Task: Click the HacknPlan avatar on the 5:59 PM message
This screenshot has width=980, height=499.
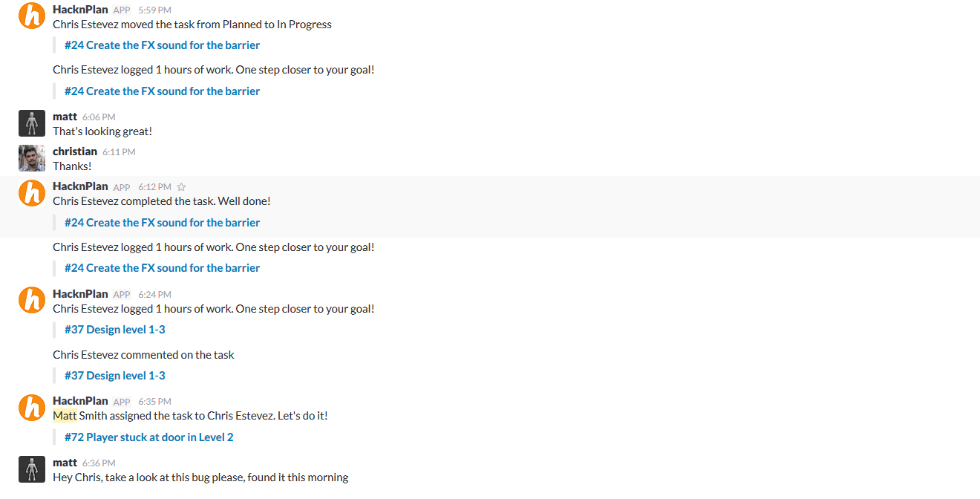Action: pyautogui.click(x=32, y=16)
